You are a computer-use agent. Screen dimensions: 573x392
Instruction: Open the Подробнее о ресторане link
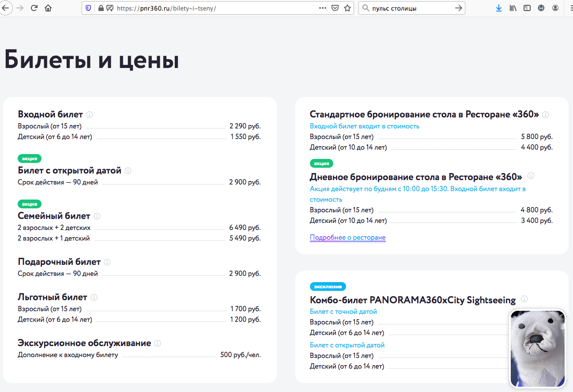pyautogui.click(x=348, y=237)
